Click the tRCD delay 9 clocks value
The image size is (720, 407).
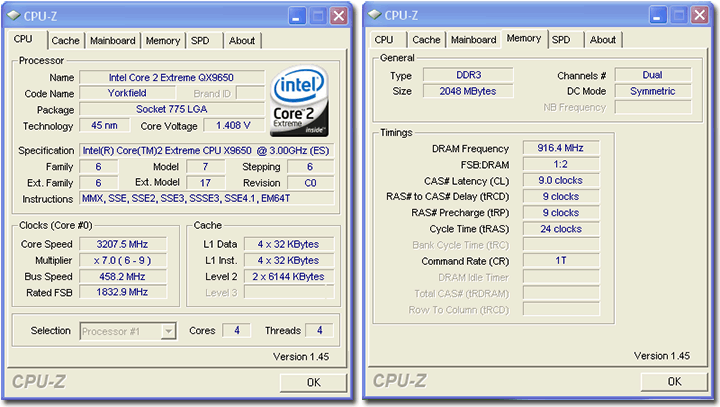(561, 196)
